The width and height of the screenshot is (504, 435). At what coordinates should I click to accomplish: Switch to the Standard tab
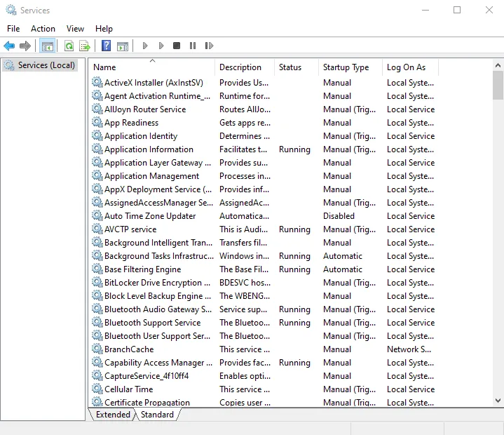pos(157,415)
